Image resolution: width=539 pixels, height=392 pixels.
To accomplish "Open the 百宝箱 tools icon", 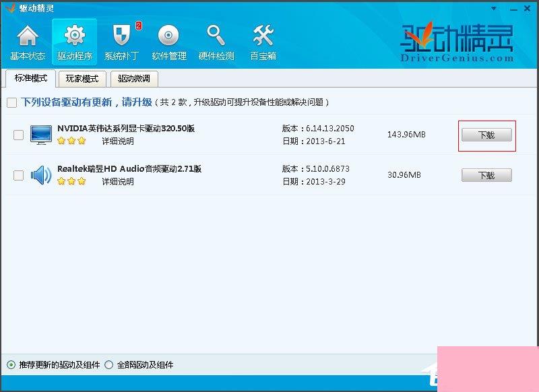I will pyautogui.click(x=263, y=42).
